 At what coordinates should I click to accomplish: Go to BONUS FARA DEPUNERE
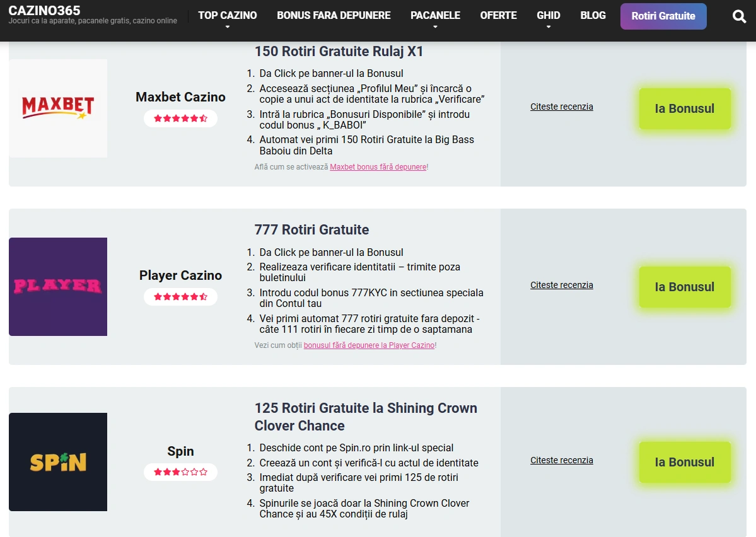[x=334, y=15]
